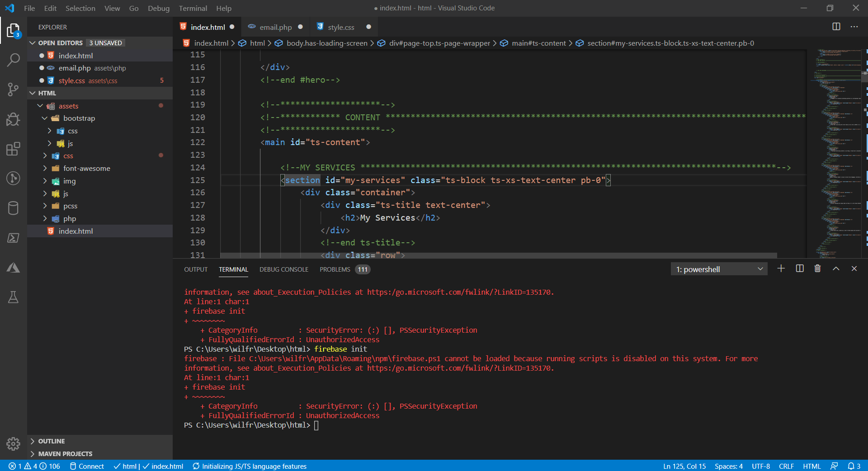Click CRLF line ending indicator
This screenshot has width=868, height=471.
click(x=786, y=466)
